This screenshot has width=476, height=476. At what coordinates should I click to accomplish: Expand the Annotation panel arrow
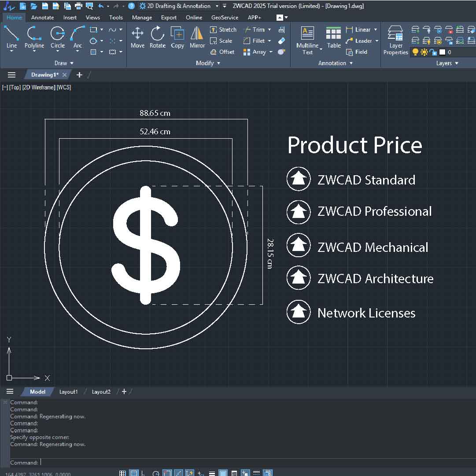[351, 63]
